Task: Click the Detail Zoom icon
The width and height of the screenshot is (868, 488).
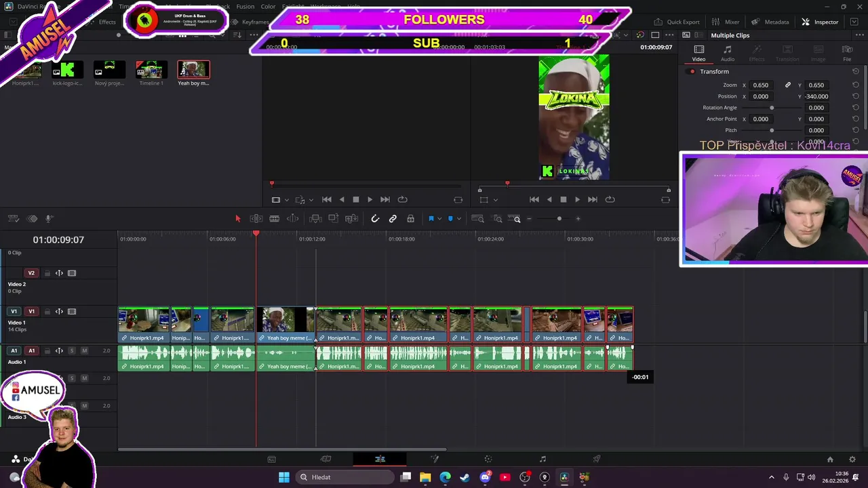Action: tap(498, 219)
